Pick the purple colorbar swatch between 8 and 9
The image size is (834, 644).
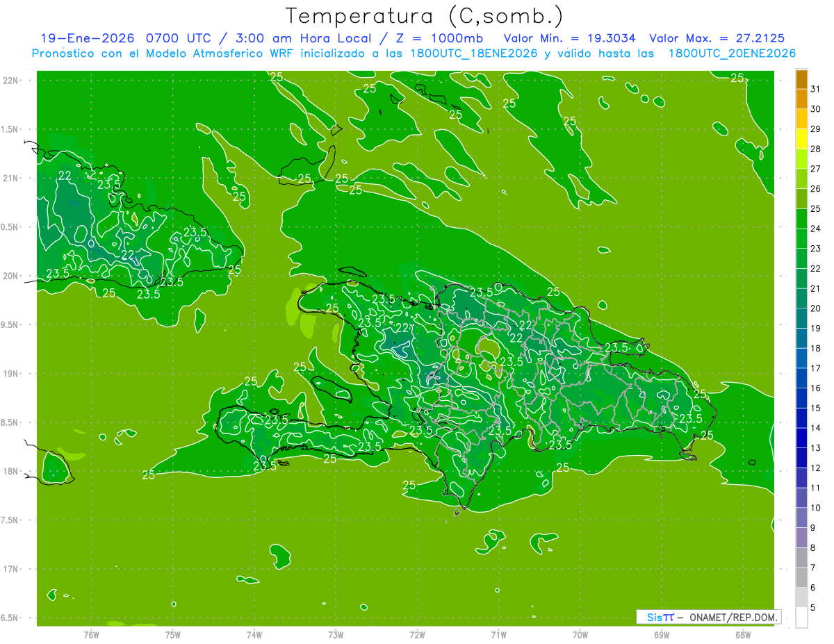pos(801,538)
